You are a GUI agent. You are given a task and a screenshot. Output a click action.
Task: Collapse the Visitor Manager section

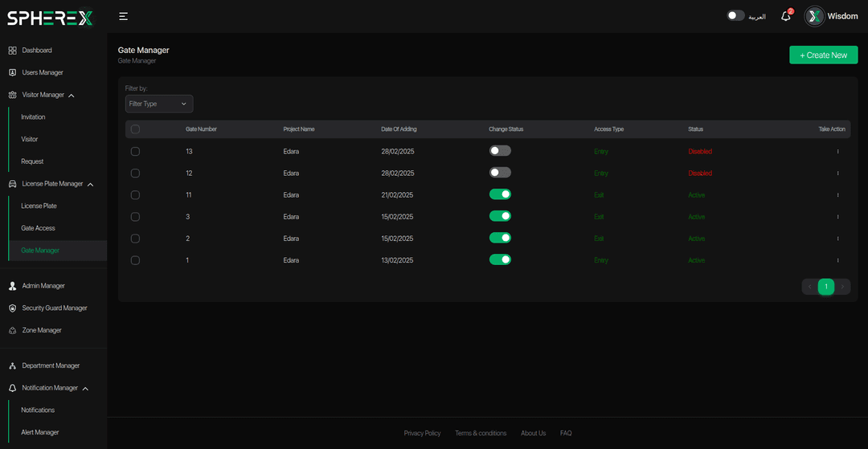(x=72, y=96)
